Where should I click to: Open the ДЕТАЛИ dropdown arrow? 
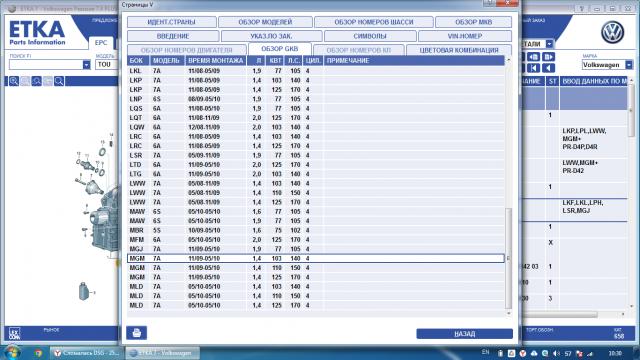coord(549,44)
